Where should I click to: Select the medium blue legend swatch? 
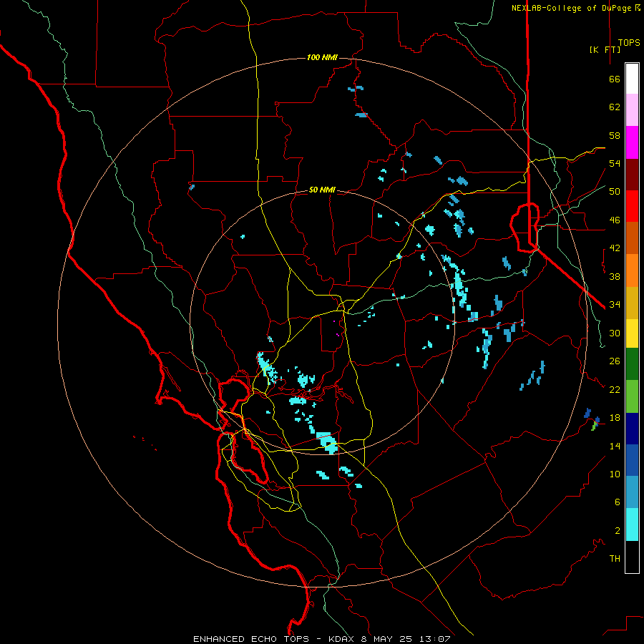632,460
